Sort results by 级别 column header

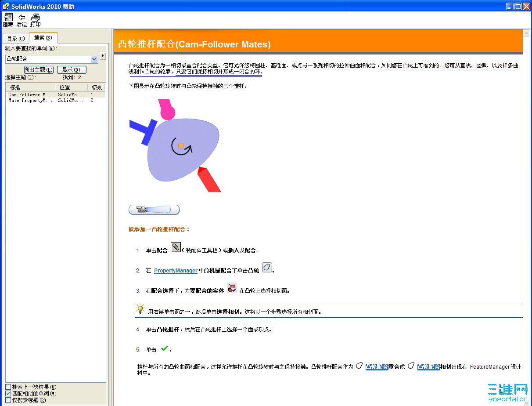[96, 87]
